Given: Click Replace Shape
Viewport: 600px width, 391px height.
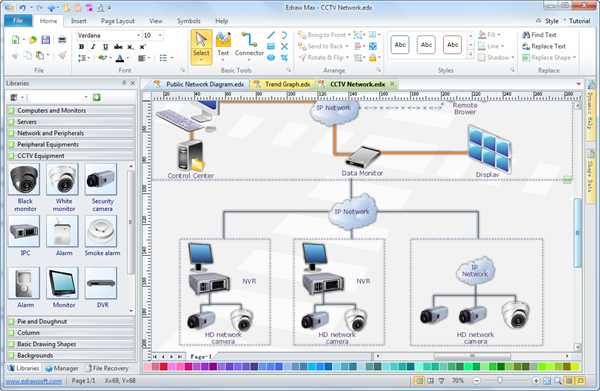Looking at the screenshot, I should (549, 58).
